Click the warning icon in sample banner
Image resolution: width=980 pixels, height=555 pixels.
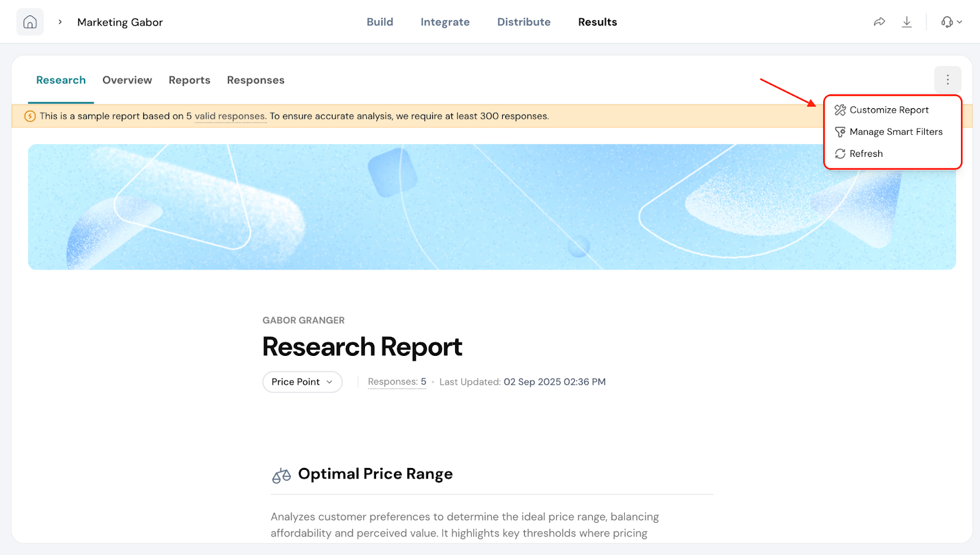pos(29,116)
